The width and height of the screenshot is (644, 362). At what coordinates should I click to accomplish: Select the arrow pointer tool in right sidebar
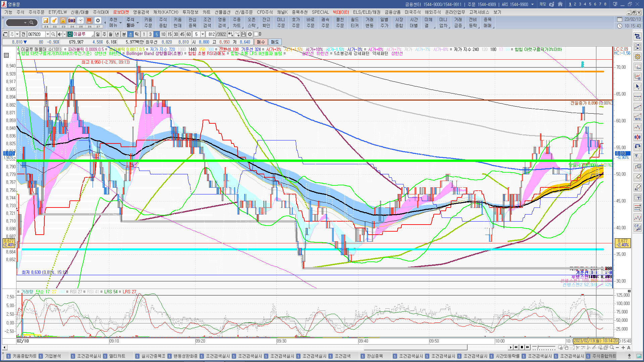[638, 87]
